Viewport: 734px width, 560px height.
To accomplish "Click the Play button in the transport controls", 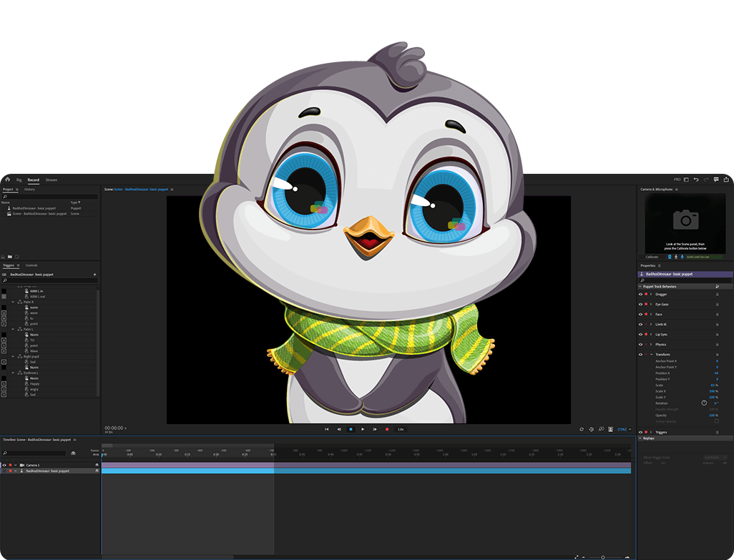I will pyautogui.click(x=363, y=429).
